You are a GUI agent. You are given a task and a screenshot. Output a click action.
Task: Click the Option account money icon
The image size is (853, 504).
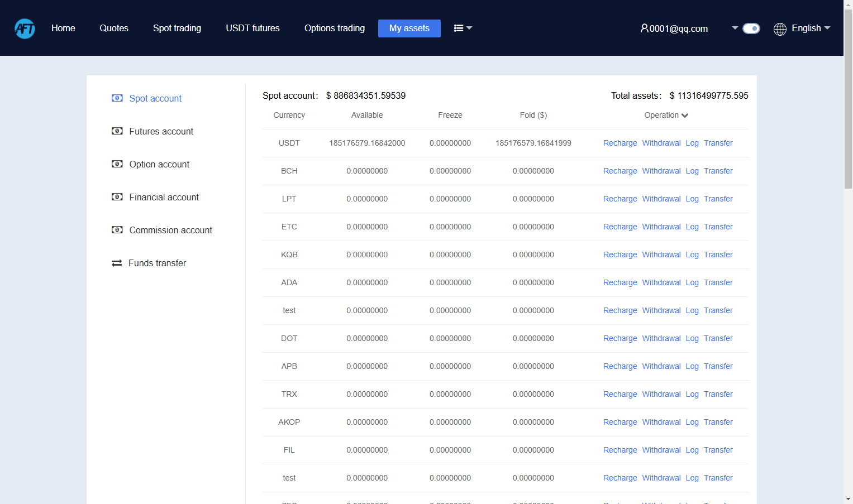coord(117,164)
